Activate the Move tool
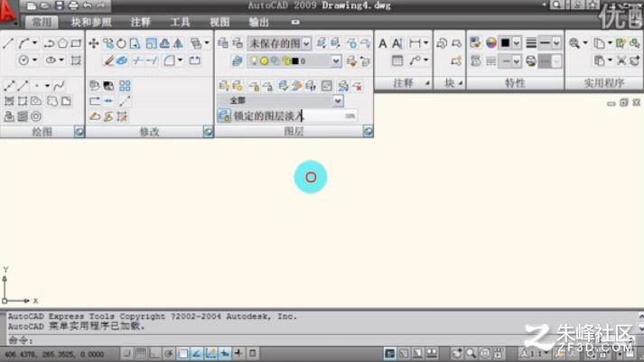 pos(94,43)
